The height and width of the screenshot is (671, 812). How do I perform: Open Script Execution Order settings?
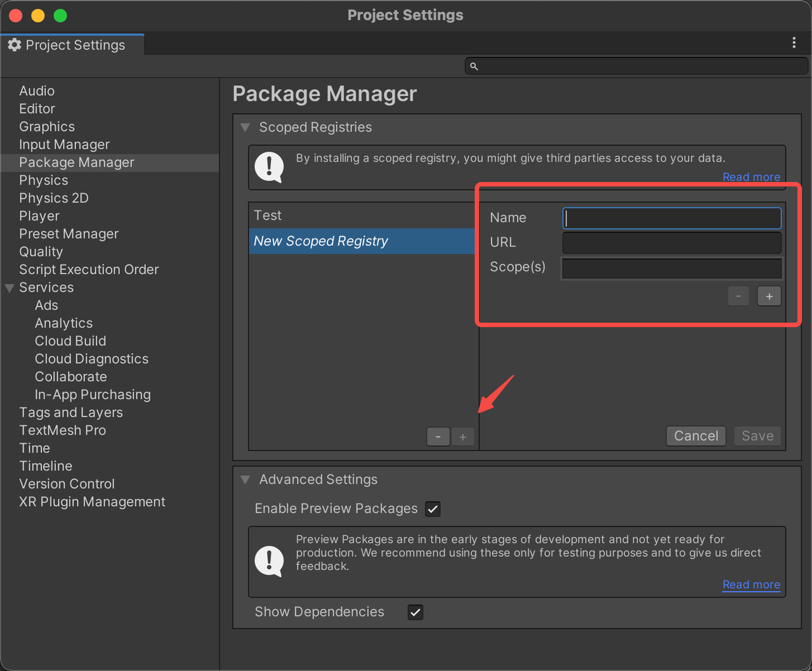click(89, 269)
